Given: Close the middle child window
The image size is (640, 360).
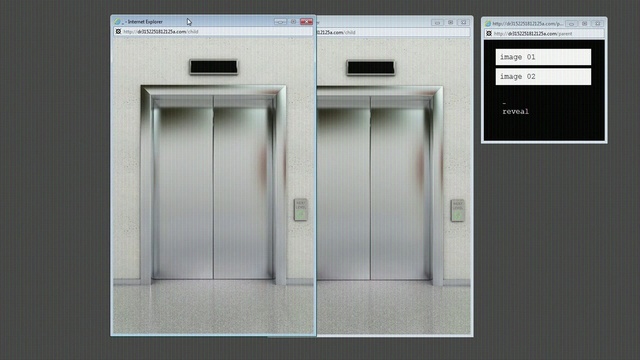Looking at the screenshot, I should click(x=464, y=22).
